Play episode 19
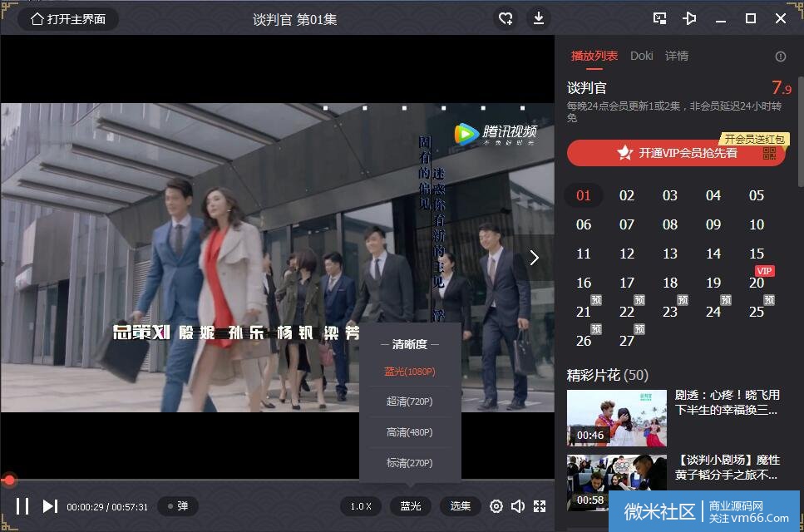804x532 pixels. tap(713, 283)
